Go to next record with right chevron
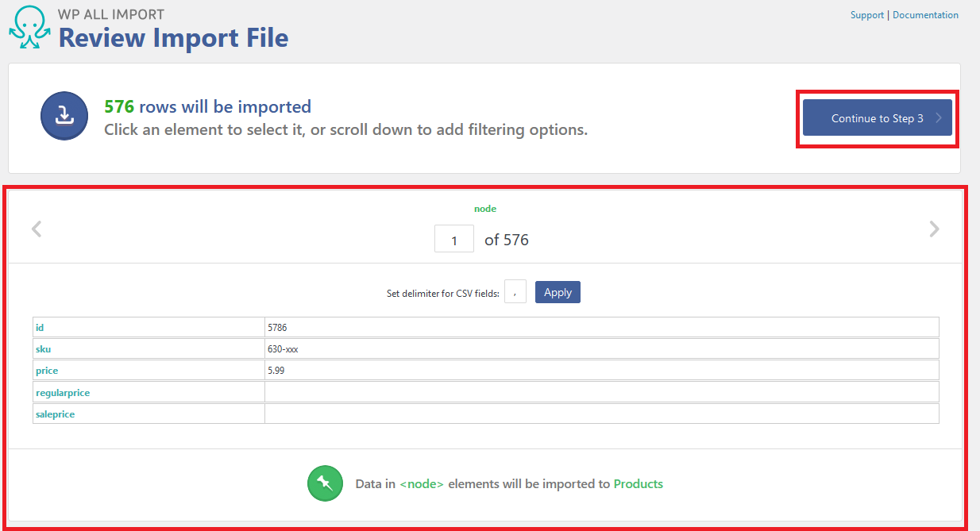Screen dimensions: 980x531 934,229
